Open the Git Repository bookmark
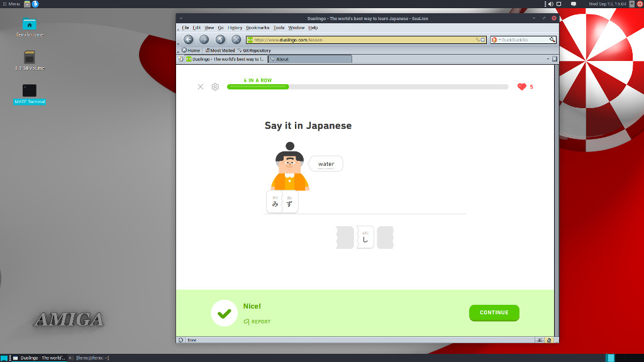The image size is (644, 362). click(x=254, y=50)
